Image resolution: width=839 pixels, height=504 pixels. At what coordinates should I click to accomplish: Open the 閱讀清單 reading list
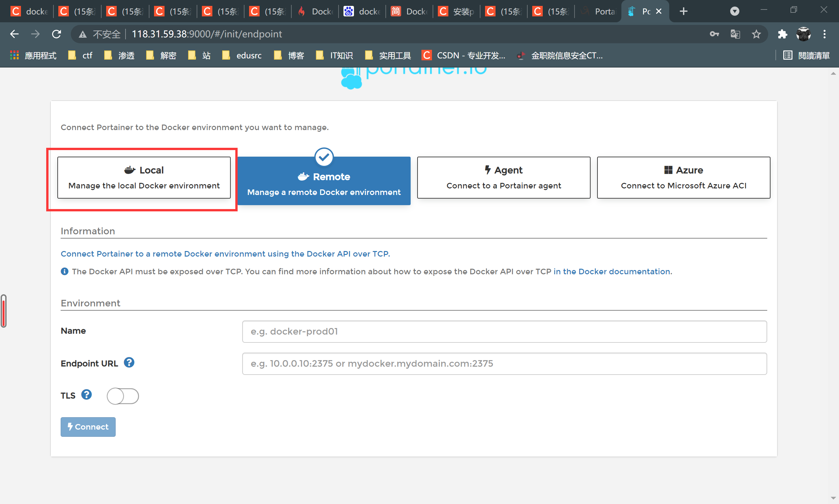tap(807, 55)
